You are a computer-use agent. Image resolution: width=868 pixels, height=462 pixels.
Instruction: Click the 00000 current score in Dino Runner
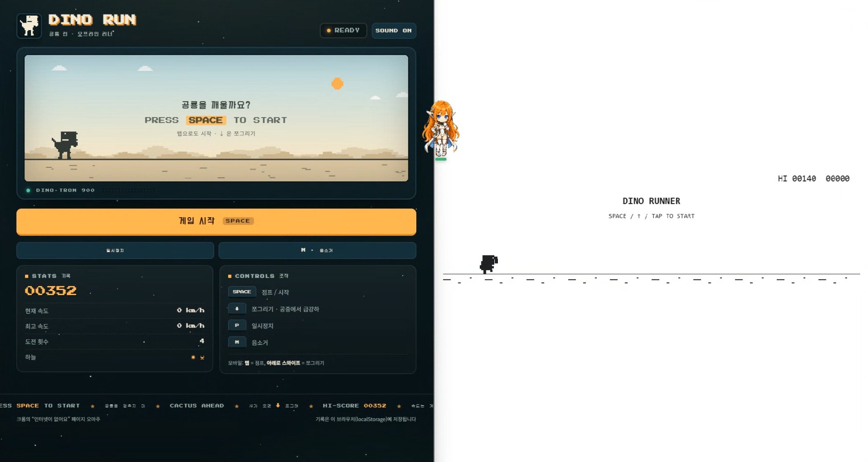[837, 178]
